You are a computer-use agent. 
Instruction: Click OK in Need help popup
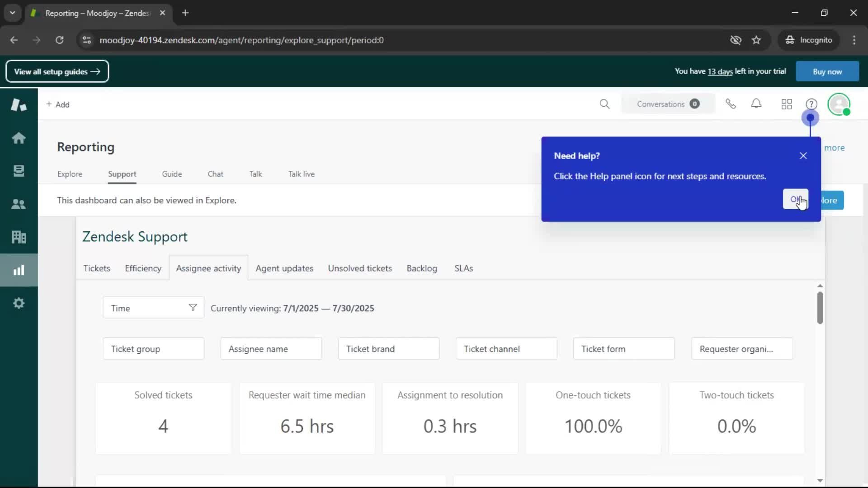[796, 199]
